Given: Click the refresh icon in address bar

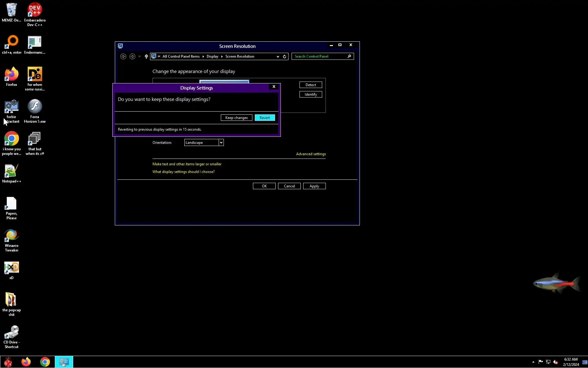Looking at the screenshot, I should tap(285, 56).
